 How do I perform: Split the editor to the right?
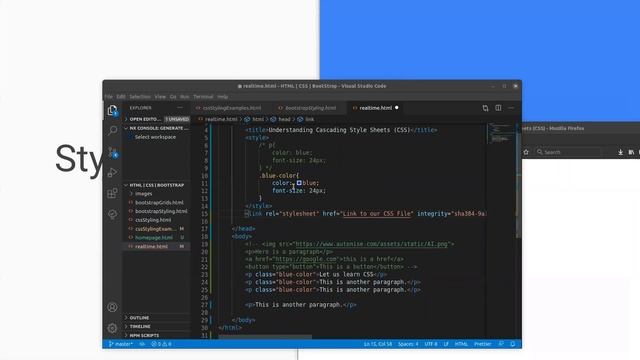tap(498, 108)
